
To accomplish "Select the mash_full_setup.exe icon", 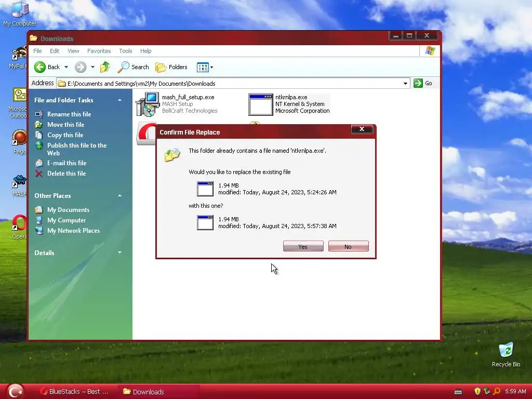I will [148, 104].
